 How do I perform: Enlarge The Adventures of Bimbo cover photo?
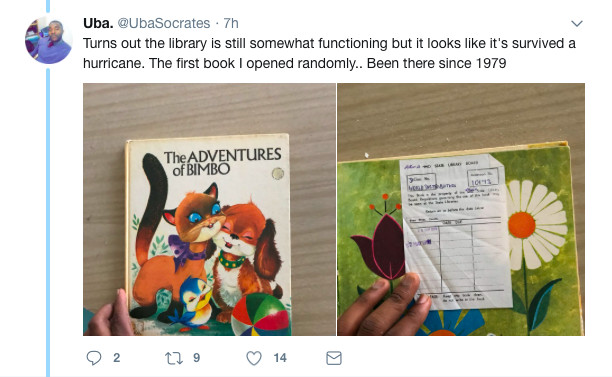coord(209,209)
